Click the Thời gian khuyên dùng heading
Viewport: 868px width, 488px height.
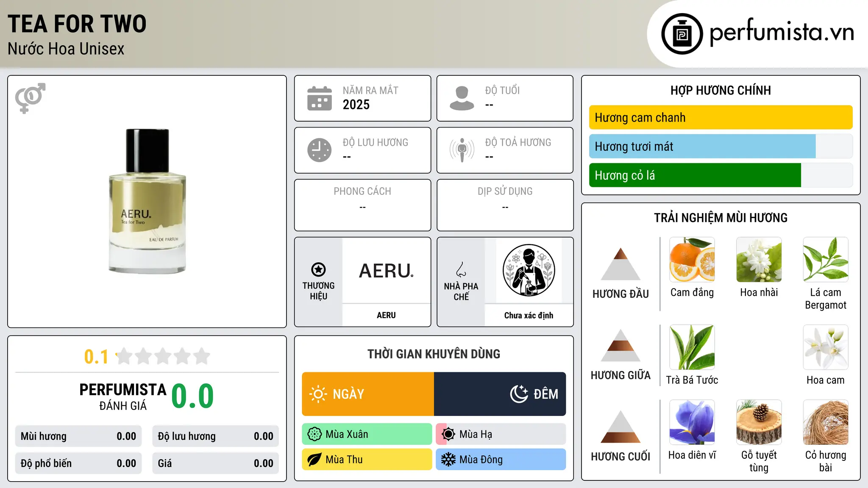coord(434,354)
